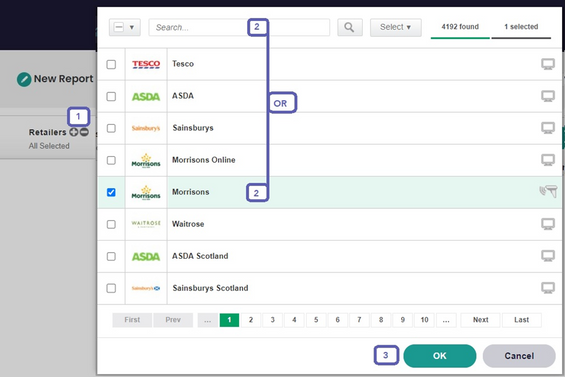This screenshot has width=565, height=377.
Task: Click the OK button
Action: coord(440,356)
